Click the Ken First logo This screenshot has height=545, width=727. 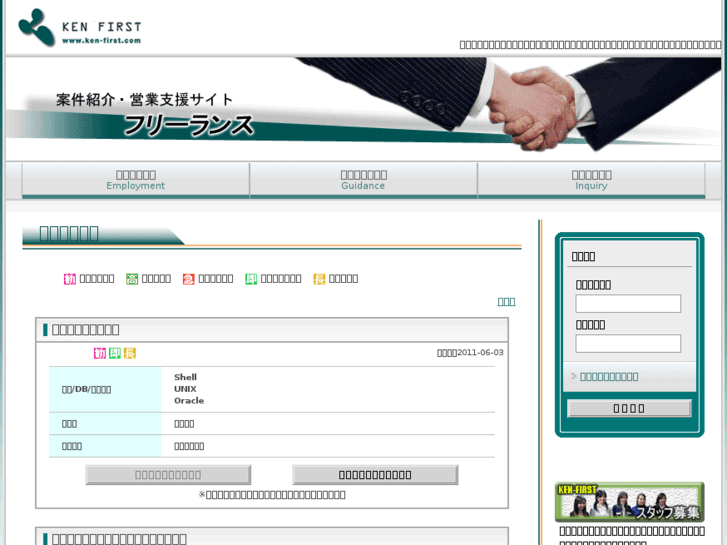coord(79,28)
